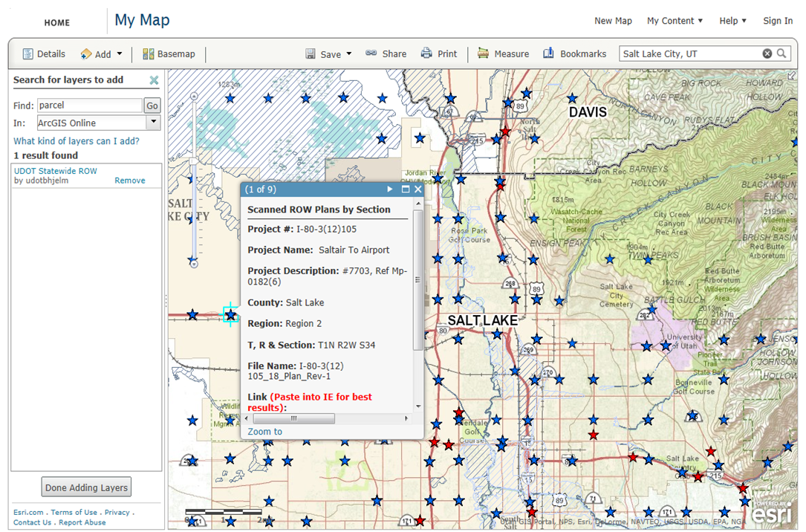Click popup scroll-left arrow
Image resolution: width=806 pixels, height=532 pixels.
point(247,418)
